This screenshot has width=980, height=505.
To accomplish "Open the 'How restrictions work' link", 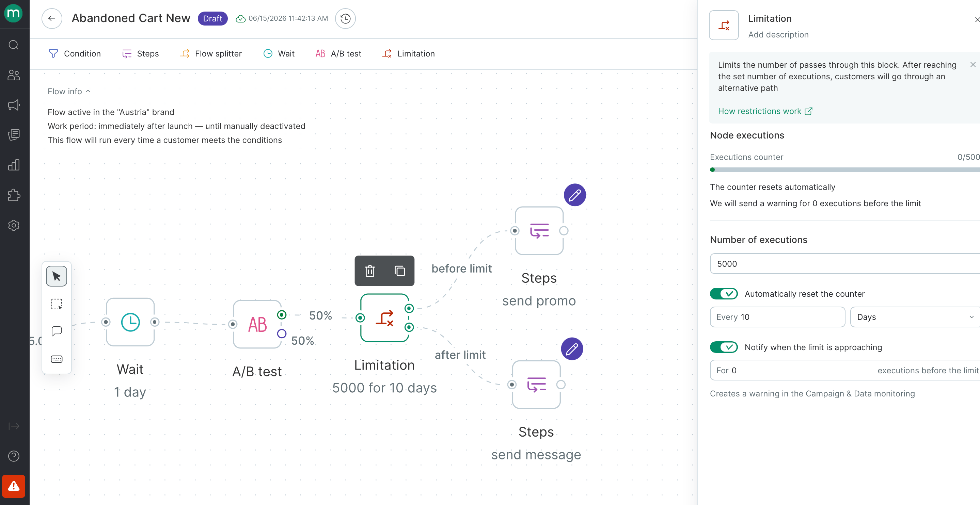I will pos(765,111).
